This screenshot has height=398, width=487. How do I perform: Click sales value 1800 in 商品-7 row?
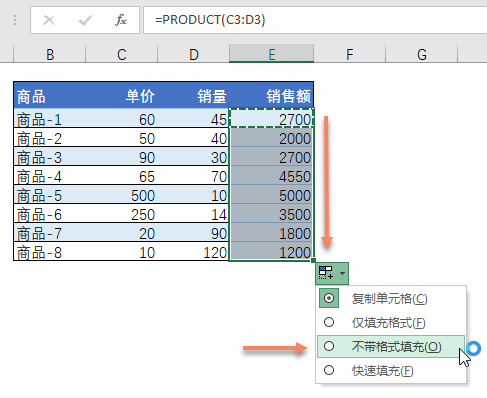coord(272,233)
